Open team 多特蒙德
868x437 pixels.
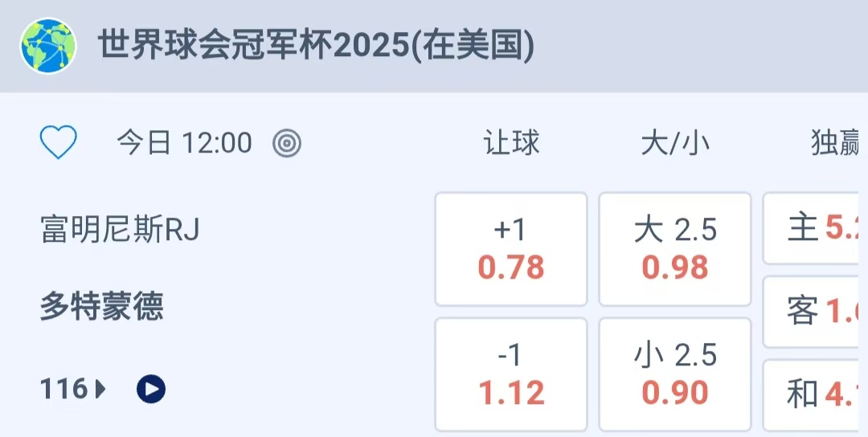(102, 307)
